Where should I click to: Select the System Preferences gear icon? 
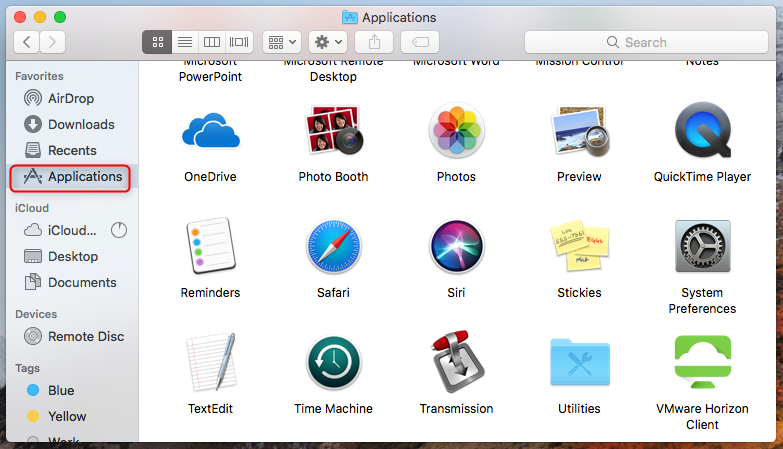tap(702, 246)
